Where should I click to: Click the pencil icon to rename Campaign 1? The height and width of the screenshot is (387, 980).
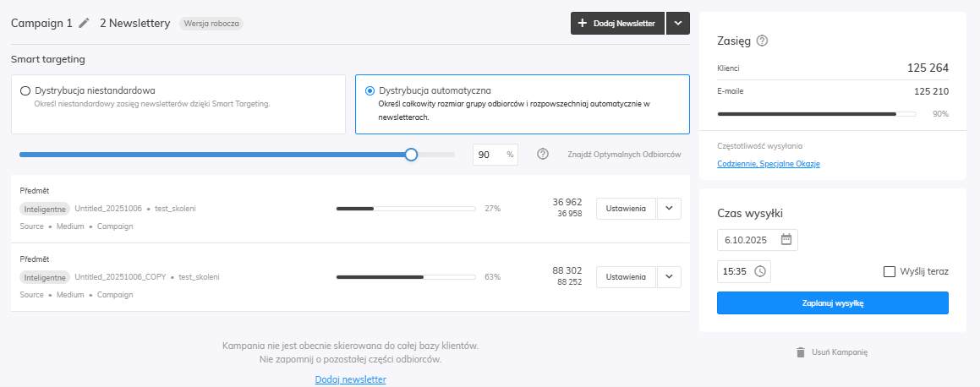[84, 24]
